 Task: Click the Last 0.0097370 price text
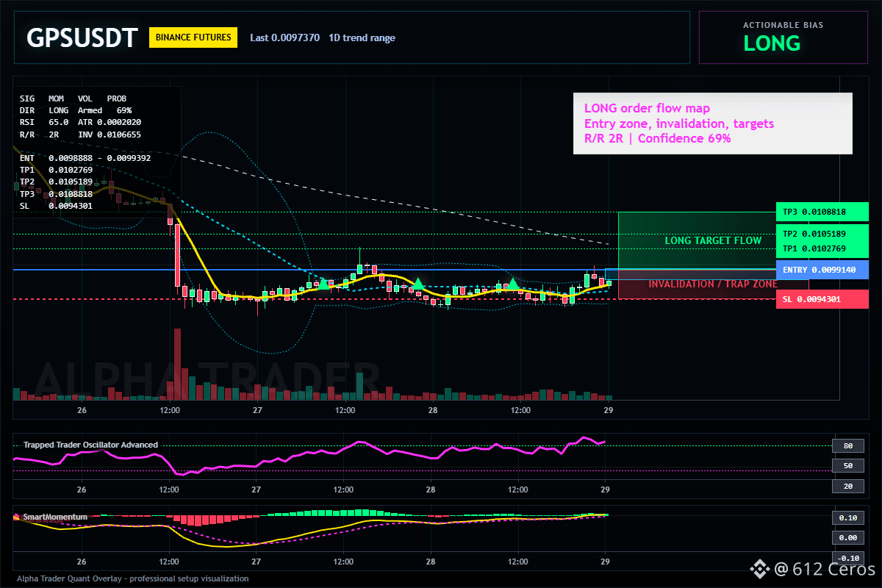(x=285, y=37)
